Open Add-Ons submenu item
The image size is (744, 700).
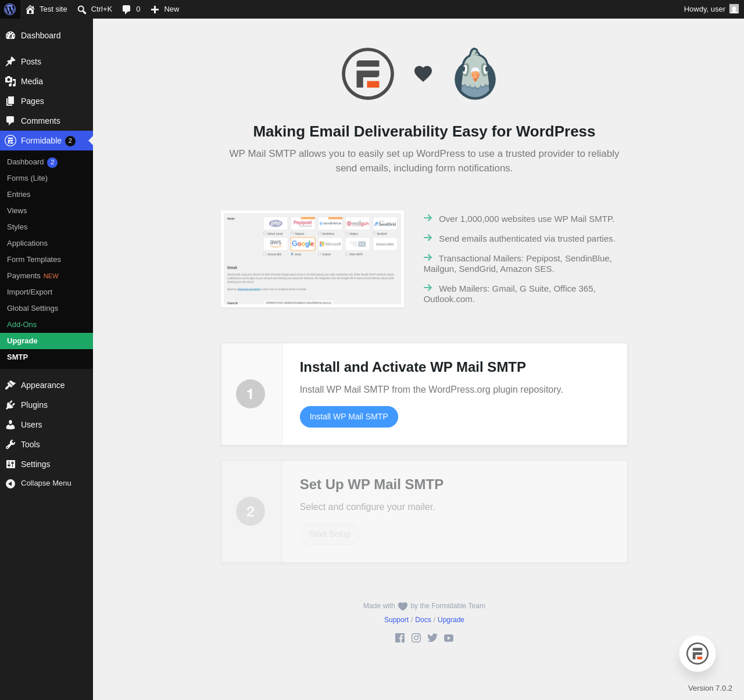(46, 325)
